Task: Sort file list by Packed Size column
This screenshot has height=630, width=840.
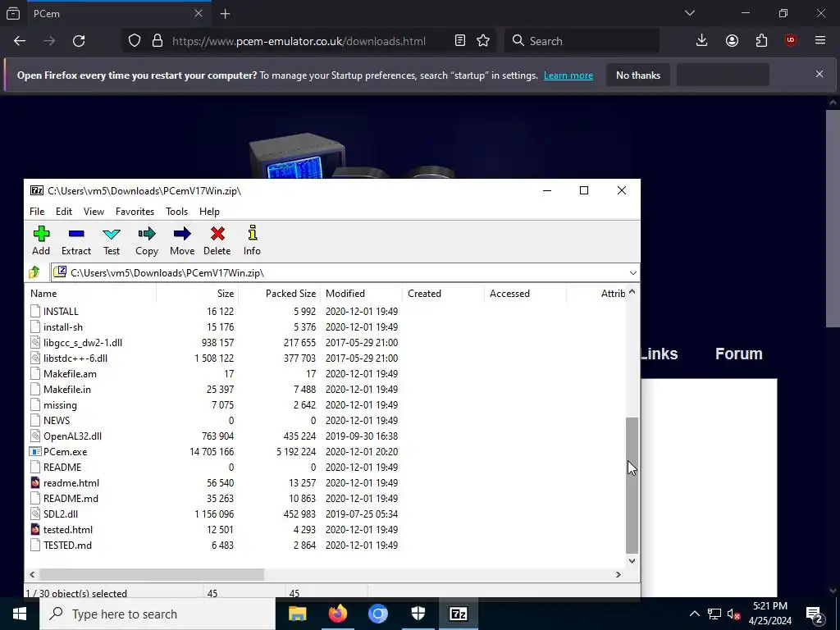Action: [279, 294]
